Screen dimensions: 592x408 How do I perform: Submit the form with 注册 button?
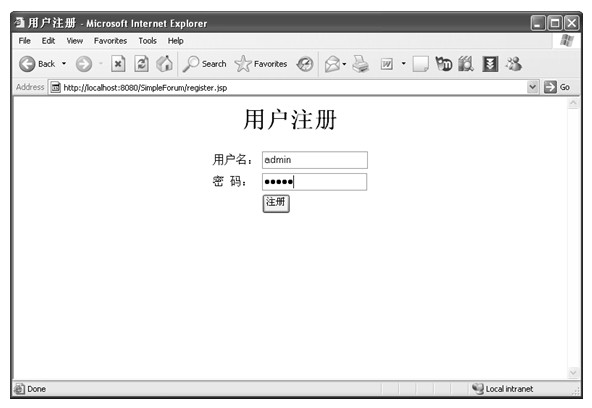coord(276,203)
